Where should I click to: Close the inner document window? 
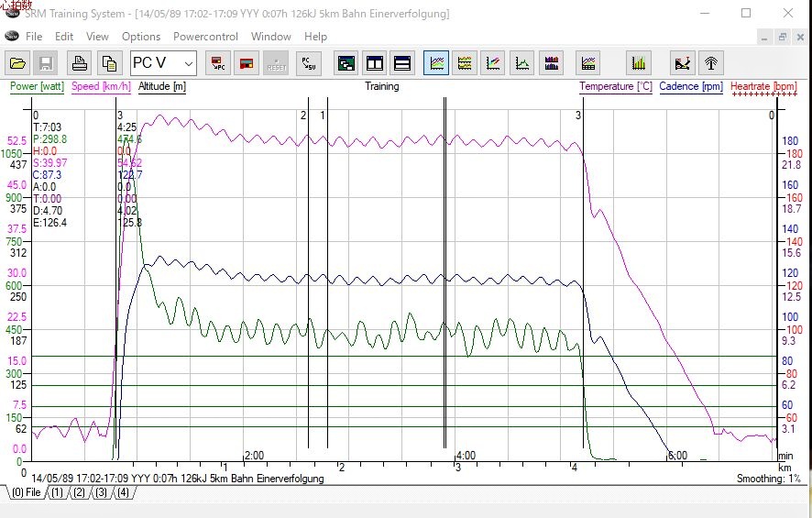click(800, 38)
